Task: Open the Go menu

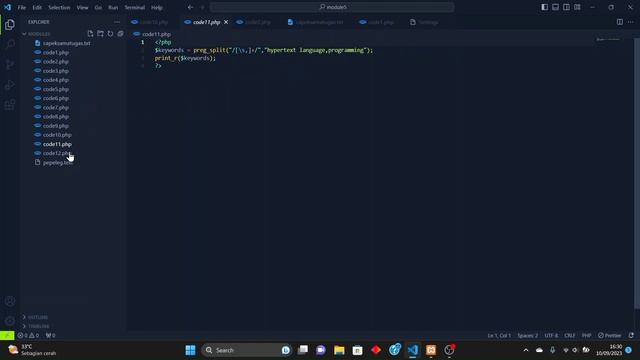Action: [98, 7]
